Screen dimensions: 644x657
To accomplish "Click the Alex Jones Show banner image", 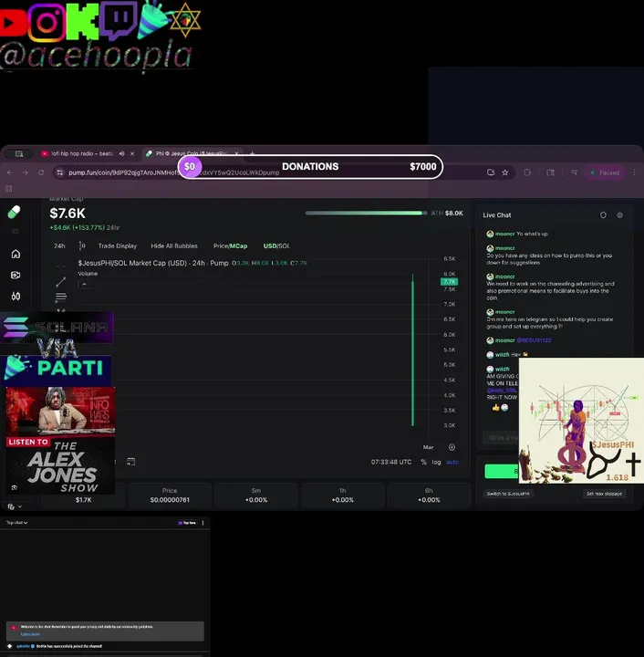I will tap(60, 441).
